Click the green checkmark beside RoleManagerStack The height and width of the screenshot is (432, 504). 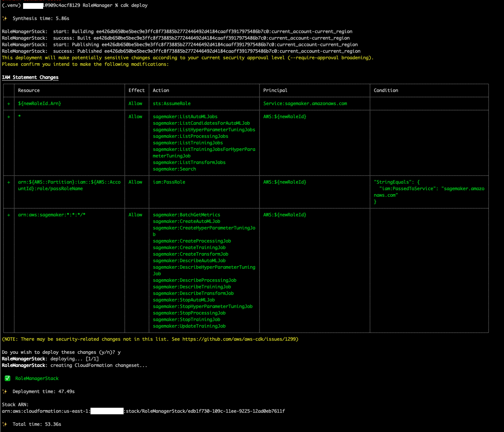[x=7, y=378]
